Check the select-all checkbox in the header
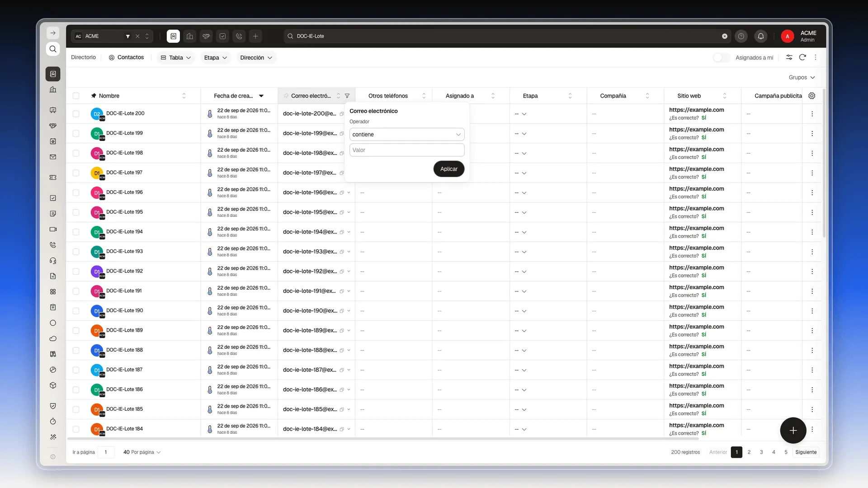Screen dimensions: 868x488 point(76,96)
